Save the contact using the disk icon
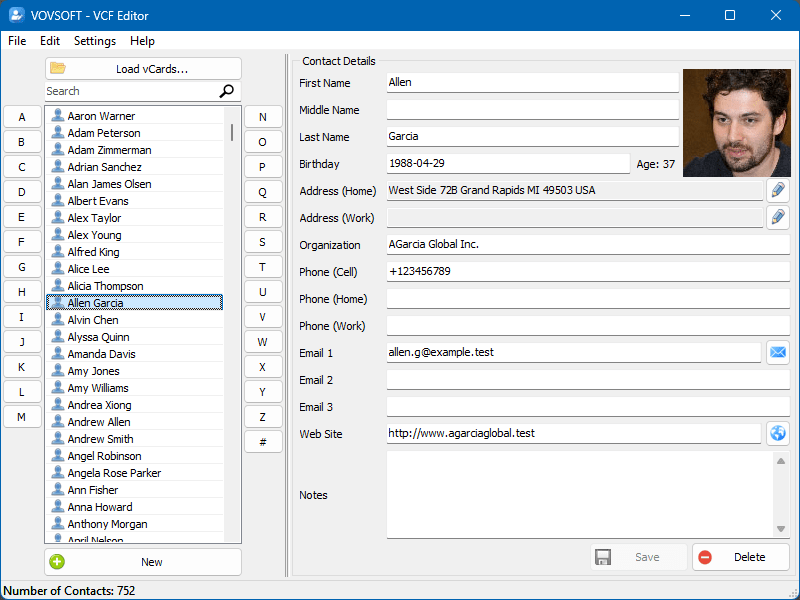Viewport: 800px width, 600px height. (603, 557)
